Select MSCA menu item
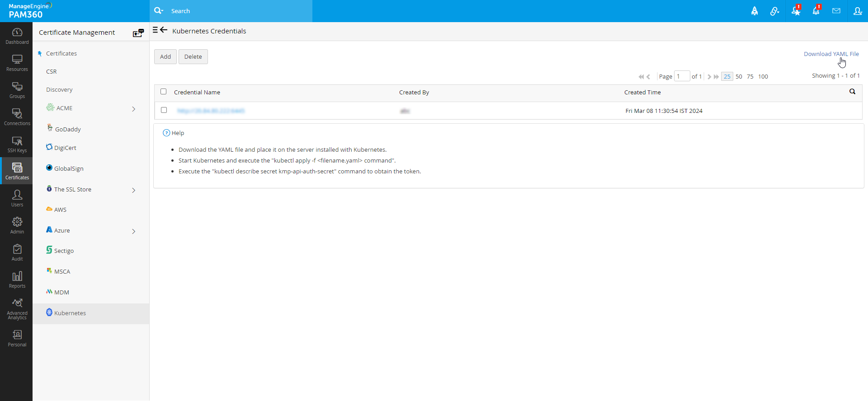The image size is (868, 401). (58, 271)
